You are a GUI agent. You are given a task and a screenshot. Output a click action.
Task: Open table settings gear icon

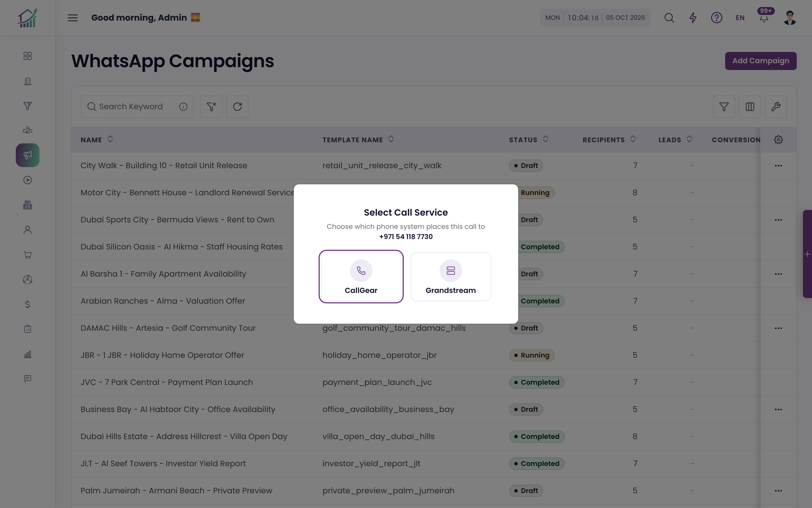tap(778, 139)
